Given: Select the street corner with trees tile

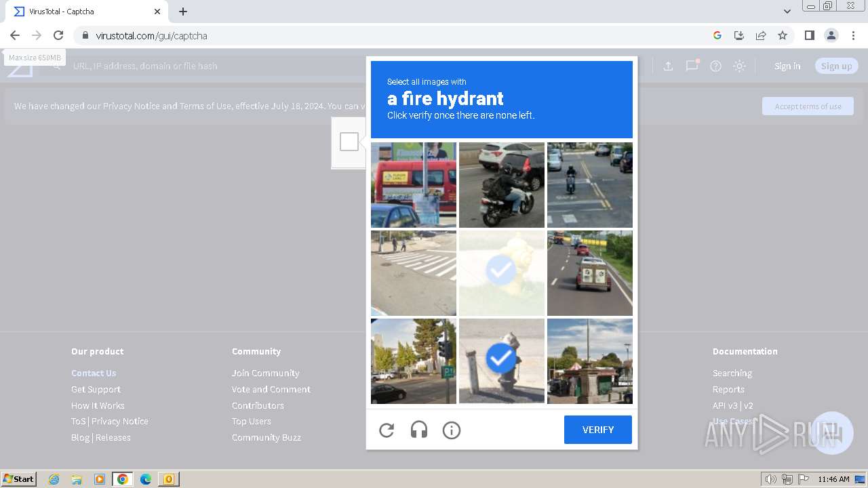Looking at the screenshot, I should 414,361.
